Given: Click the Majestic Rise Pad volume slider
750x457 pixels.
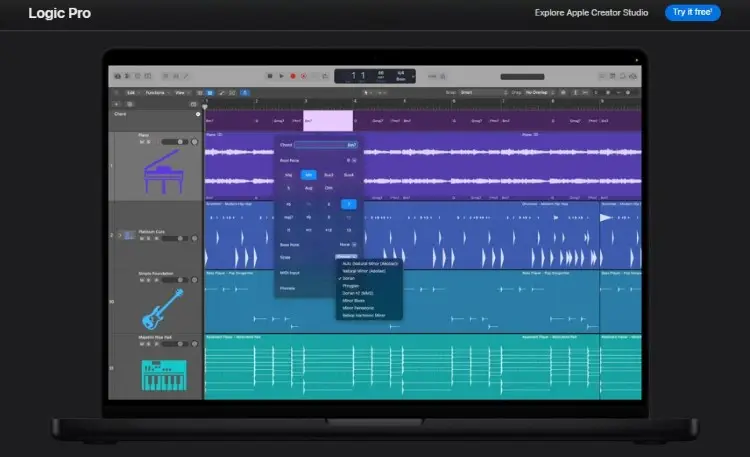Looking at the screenshot, I should [x=175, y=344].
